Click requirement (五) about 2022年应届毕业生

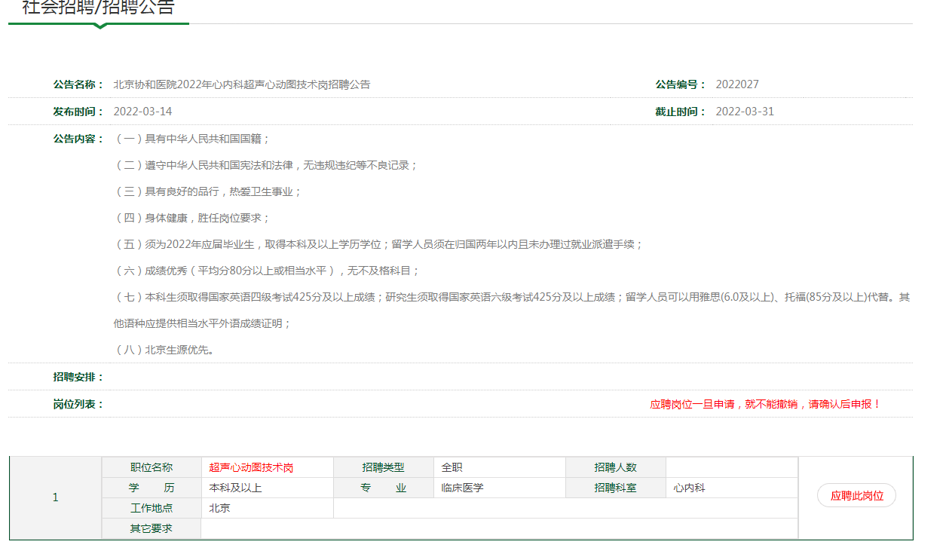tap(378, 244)
